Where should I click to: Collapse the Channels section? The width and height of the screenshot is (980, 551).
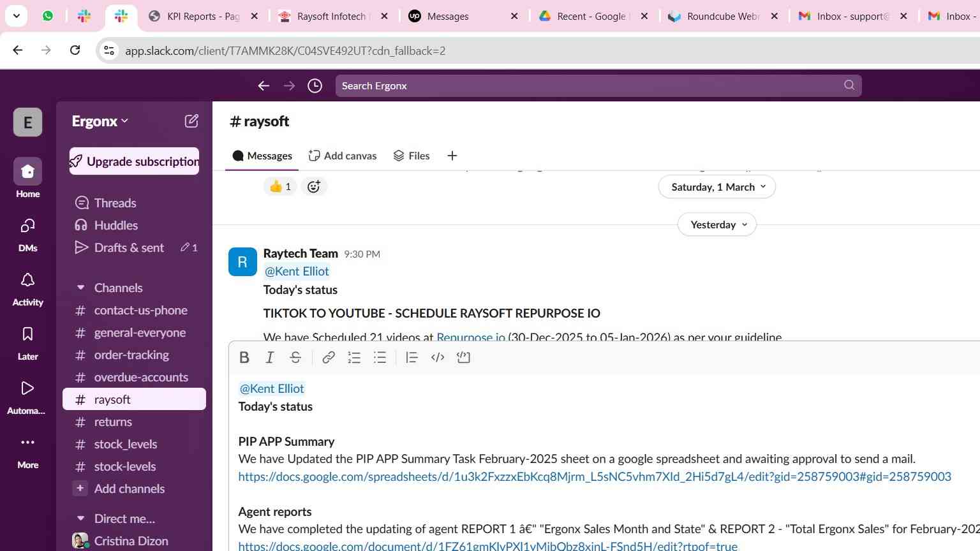tap(81, 288)
